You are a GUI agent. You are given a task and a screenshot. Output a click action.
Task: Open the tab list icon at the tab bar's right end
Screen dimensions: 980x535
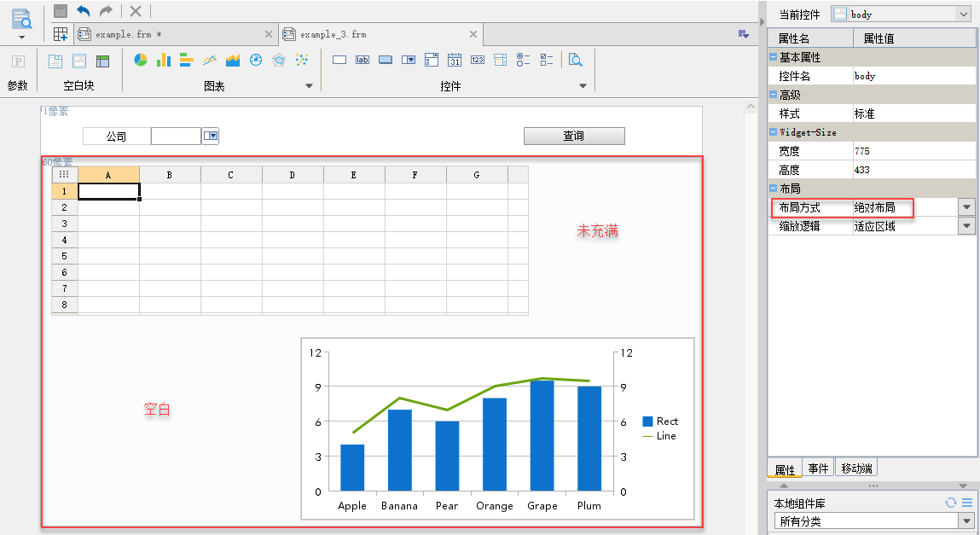(743, 34)
